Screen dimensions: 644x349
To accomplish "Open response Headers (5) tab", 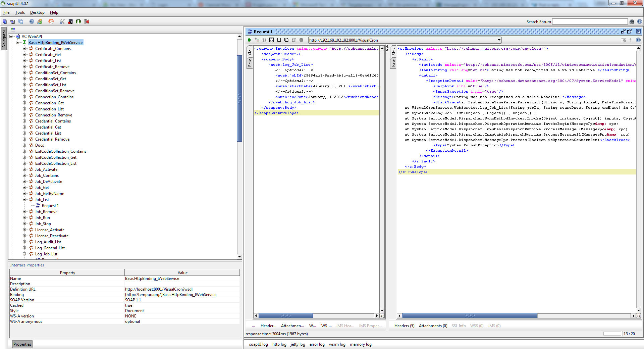I will click(x=404, y=326).
